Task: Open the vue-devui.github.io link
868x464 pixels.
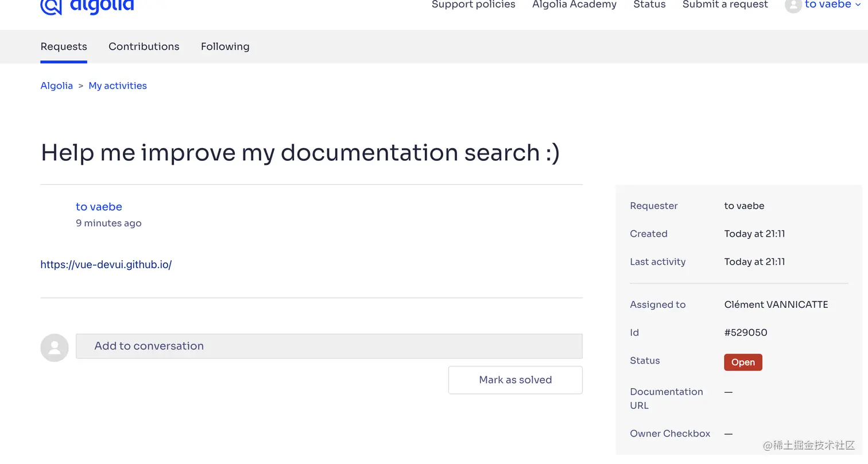Action: (106, 265)
